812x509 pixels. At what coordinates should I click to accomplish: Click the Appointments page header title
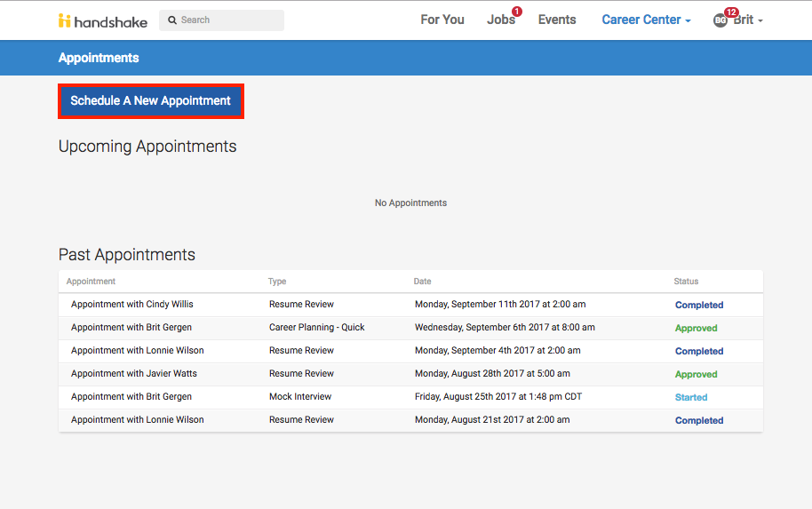(99, 58)
